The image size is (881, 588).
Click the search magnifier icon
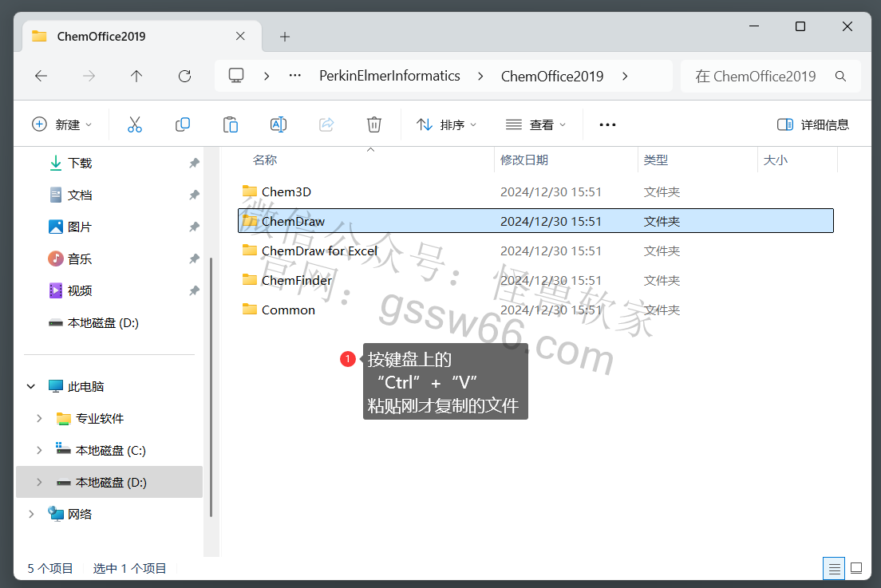(840, 76)
